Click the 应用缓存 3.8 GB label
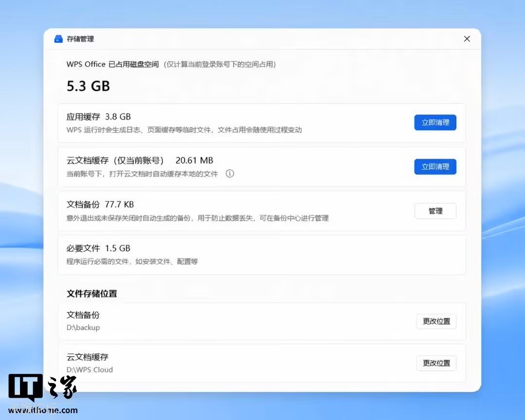This screenshot has height=420, width=525. click(x=98, y=117)
